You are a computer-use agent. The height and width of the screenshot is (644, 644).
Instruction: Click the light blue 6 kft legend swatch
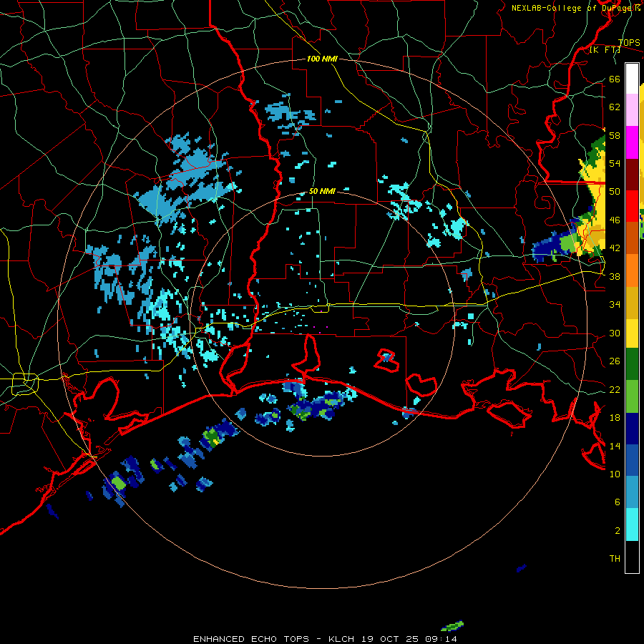pyautogui.click(x=632, y=492)
